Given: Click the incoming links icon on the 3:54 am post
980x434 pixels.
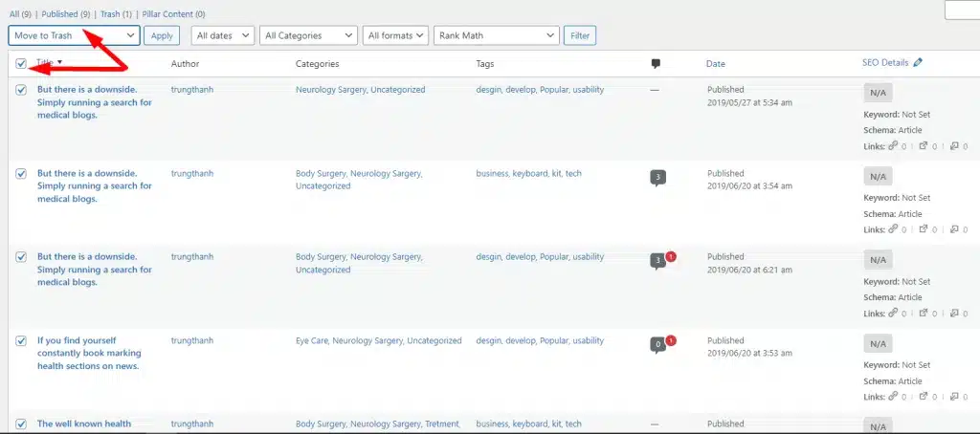Looking at the screenshot, I should [x=954, y=229].
